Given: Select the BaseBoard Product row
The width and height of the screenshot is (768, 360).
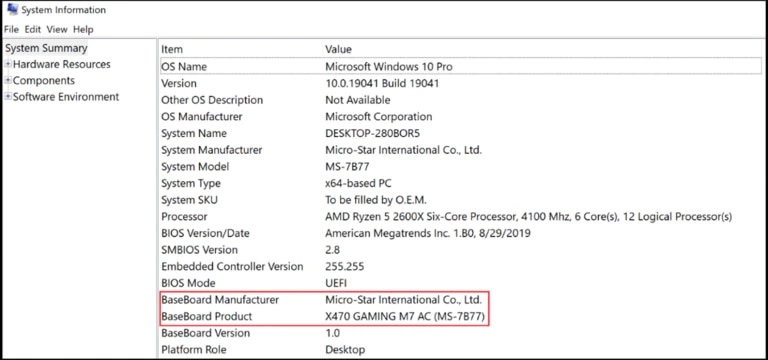Looking at the screenshot, I should [460, 316].
